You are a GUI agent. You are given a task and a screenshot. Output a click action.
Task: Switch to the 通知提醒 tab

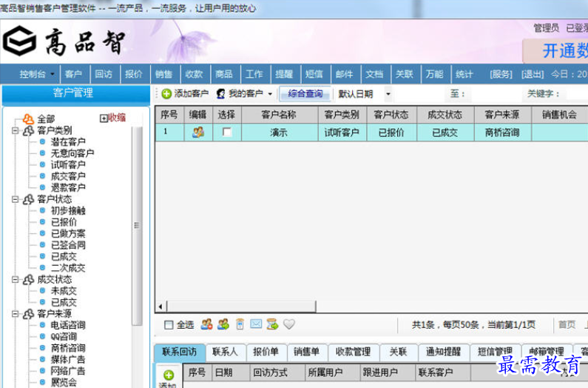[443, 352]
